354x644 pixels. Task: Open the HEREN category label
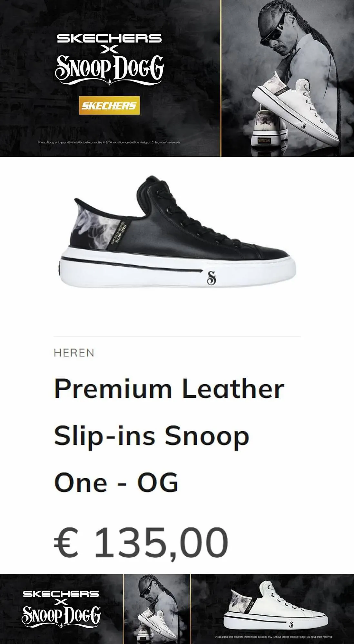tap(74, 353)
